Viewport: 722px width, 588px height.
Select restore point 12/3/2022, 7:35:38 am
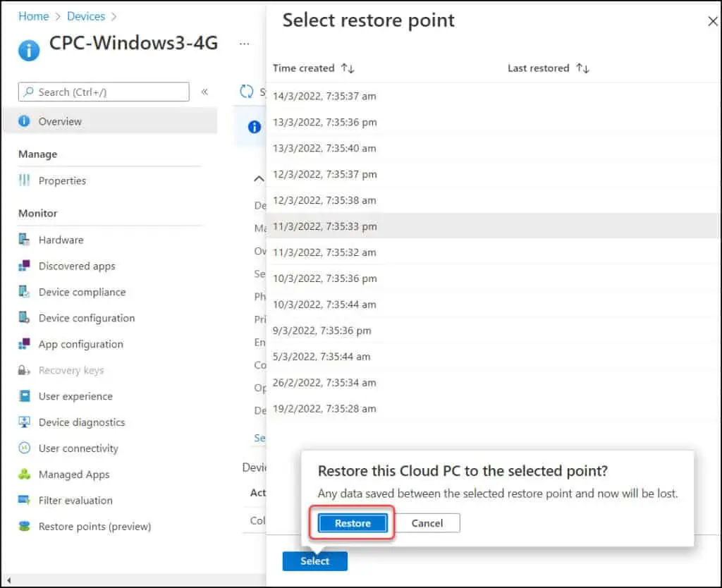493,200
